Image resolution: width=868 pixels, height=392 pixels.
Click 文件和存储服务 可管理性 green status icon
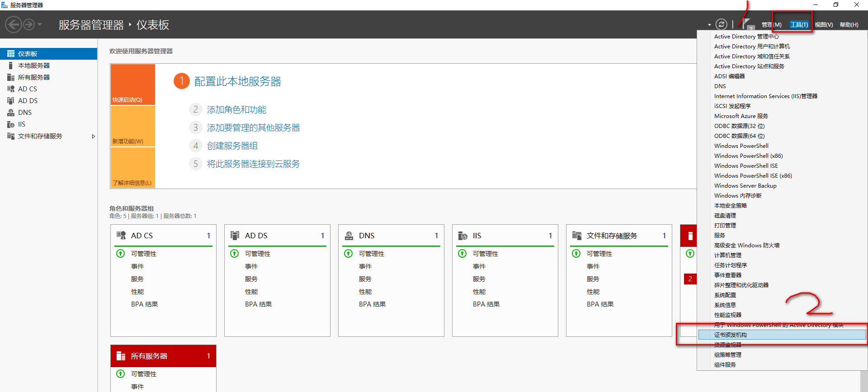coord(576,253)
